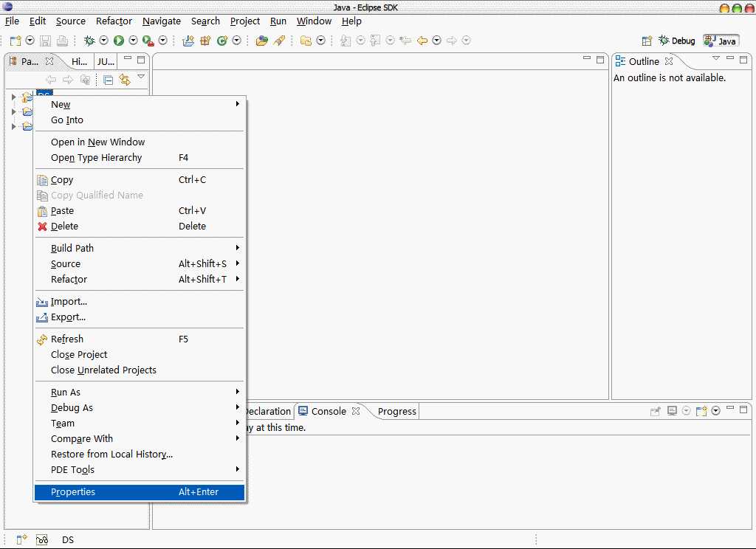
Task: Open dropdown next to External Tools icon
Action: point(163,41)
